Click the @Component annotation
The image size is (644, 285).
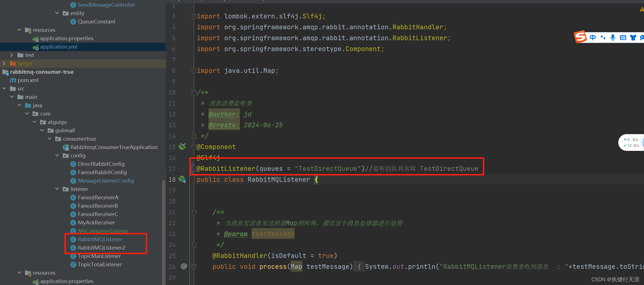click(x=216, y=147)
